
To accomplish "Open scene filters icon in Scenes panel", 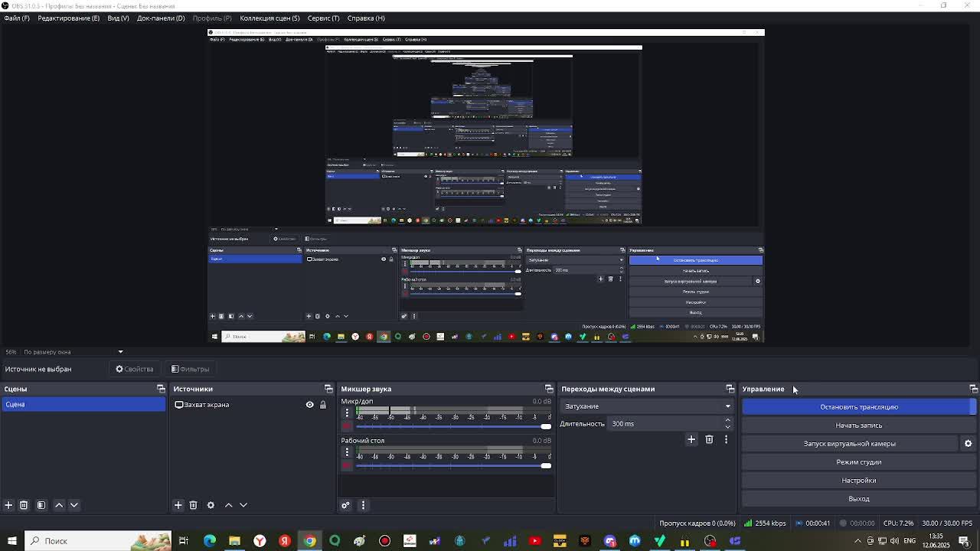I will [x=41, y=505].
